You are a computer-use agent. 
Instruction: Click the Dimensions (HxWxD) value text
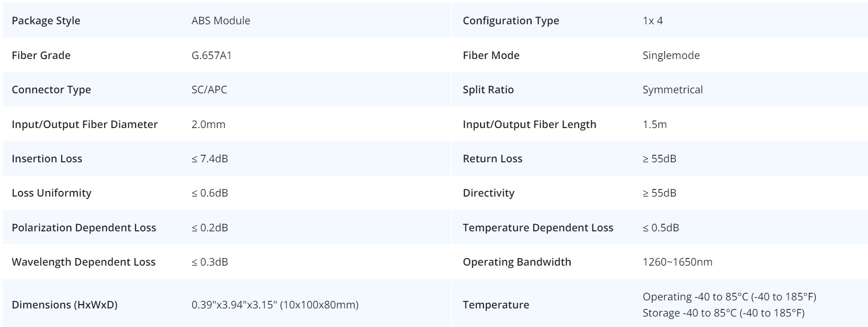click(x=275, y=305)
